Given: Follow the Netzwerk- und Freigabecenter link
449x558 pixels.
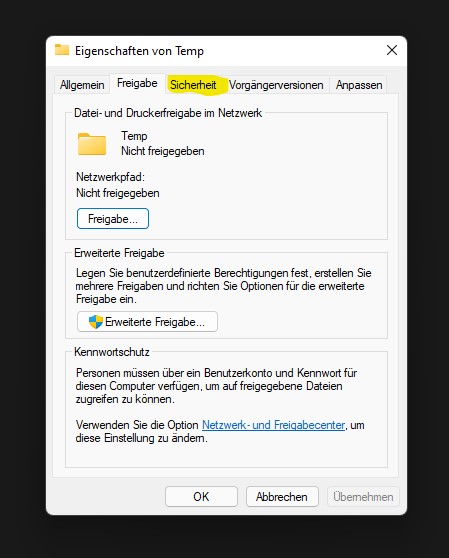Looking at the screenshot, I should (274, 425).
